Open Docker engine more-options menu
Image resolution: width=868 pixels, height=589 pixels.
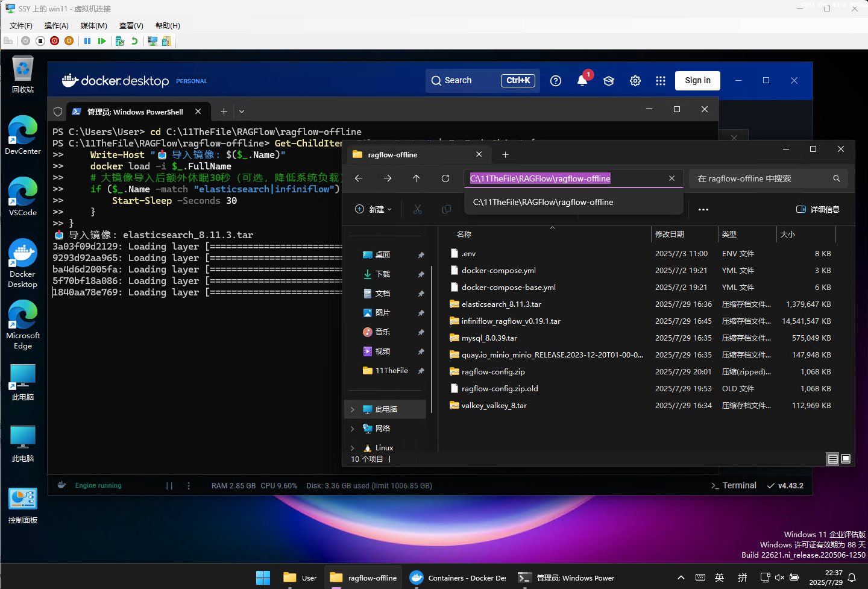[189, 486]
